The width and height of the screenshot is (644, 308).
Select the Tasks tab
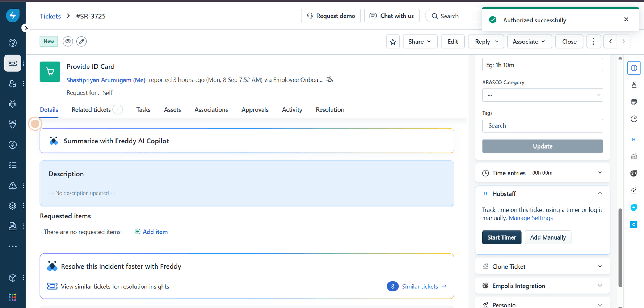[143, 109]
